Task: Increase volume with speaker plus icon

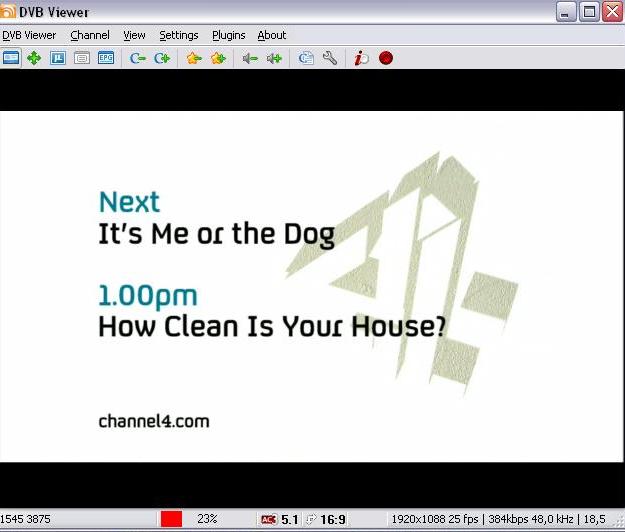Action: (x=274, y=59)
